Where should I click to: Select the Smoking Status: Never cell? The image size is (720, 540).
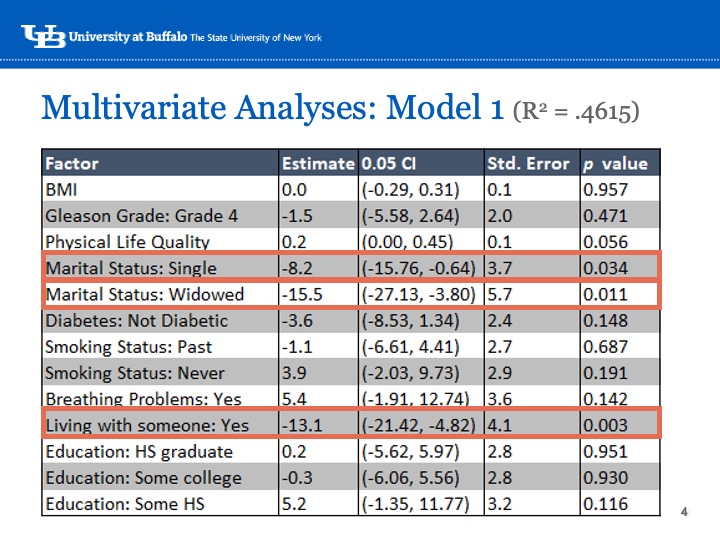135,373
